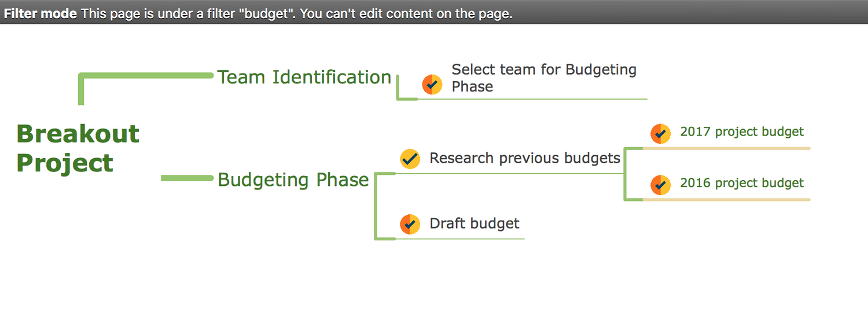
Task: Click the tan underline beneath 2017 project budget
Action: [x=726, y=149]
